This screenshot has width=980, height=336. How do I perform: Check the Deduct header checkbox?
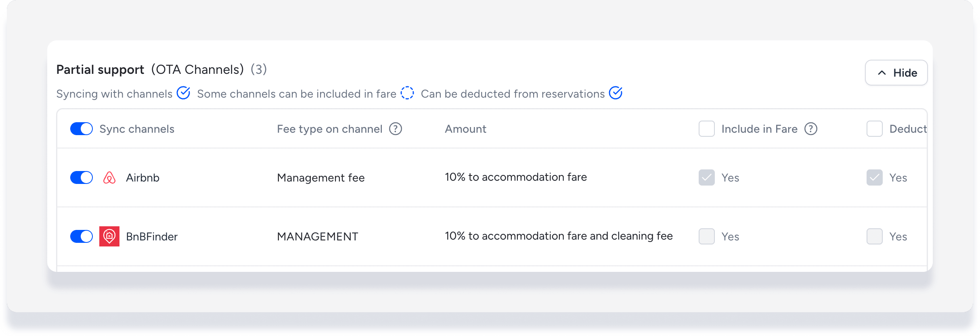click(875, 129)
